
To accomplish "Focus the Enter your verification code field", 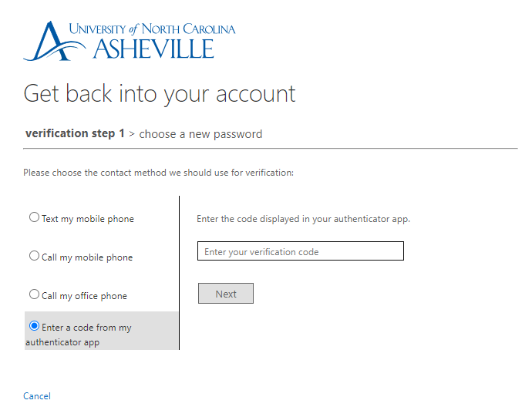I will 300,251.
